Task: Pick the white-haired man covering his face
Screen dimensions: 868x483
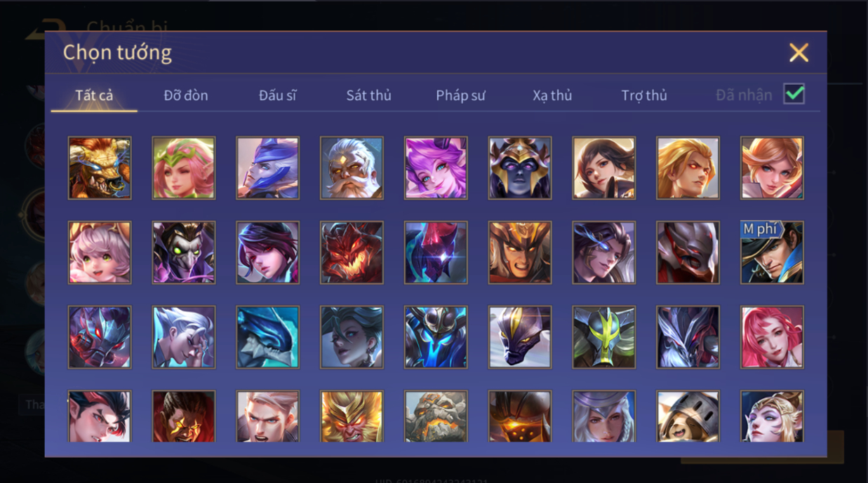Action: (x=184, y=337)
